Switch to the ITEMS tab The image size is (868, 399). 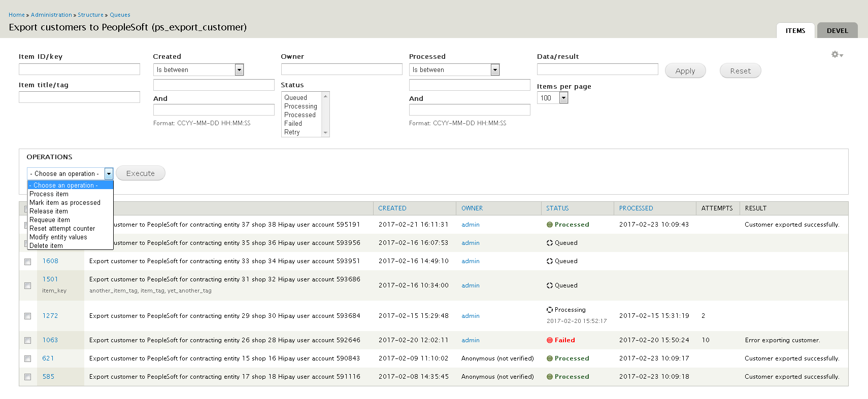coord(795,30)
